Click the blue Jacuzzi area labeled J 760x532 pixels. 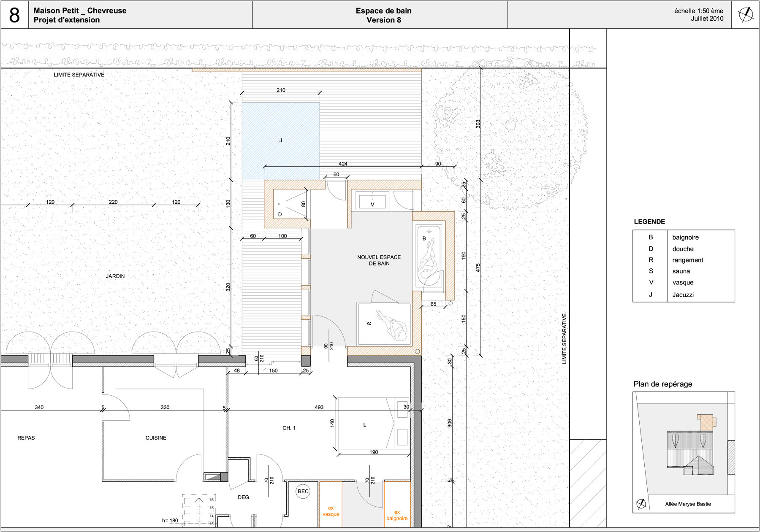(281, 141)
